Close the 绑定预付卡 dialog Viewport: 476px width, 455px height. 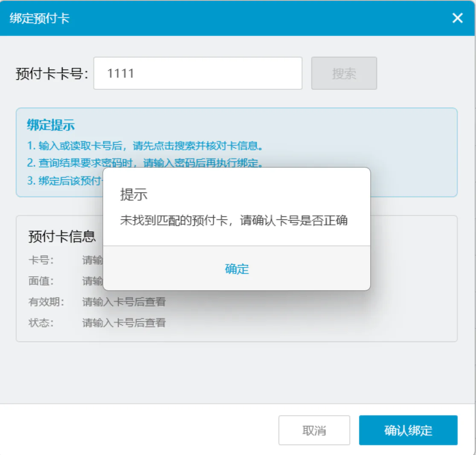click(x=458, y=18)
